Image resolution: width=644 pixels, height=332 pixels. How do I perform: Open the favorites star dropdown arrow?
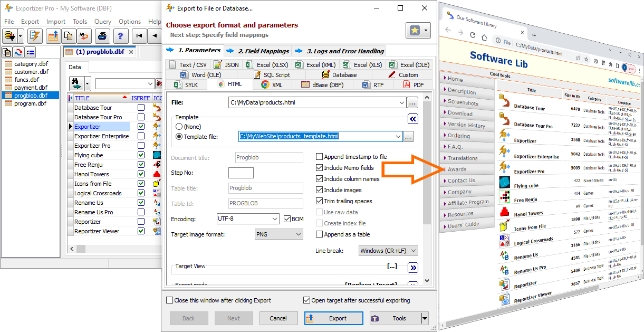[426, 30]
